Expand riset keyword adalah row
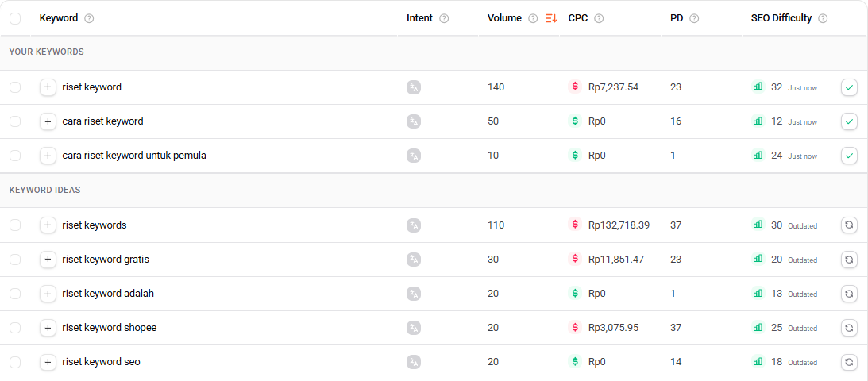The image size is (868, 381). [48, 294]
